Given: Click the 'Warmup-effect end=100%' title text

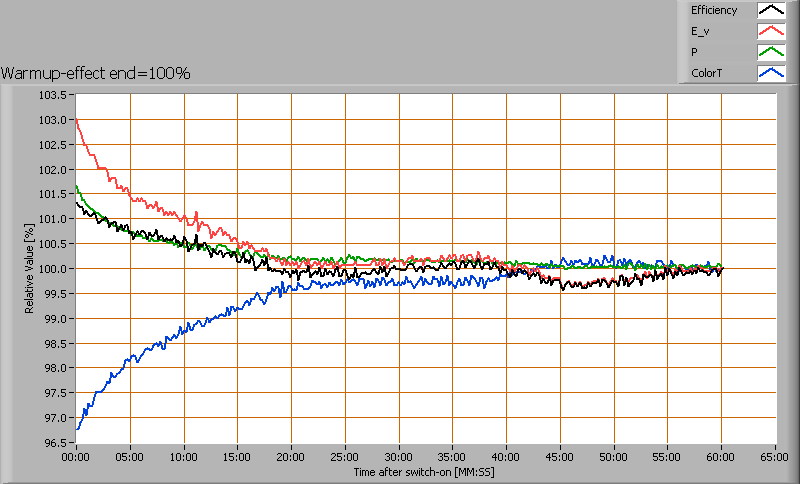Looking at the screenshot, I should [96, 73].
